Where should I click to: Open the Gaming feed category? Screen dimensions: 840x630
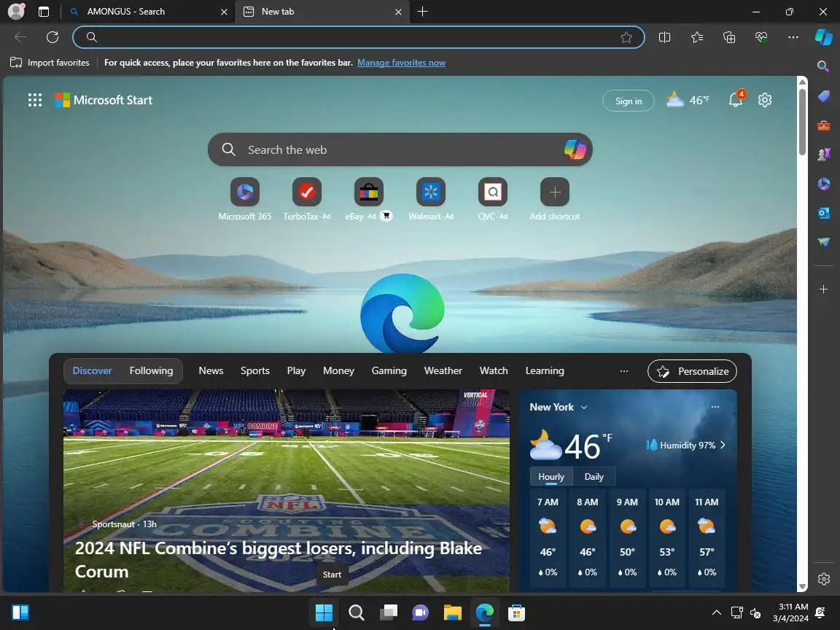(x=389, y=370)
